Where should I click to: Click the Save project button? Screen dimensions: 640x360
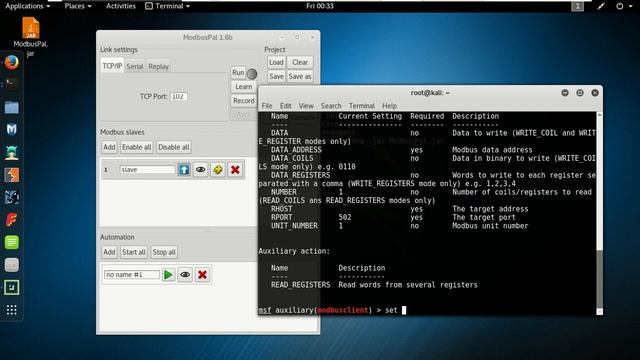click(276, 76)
